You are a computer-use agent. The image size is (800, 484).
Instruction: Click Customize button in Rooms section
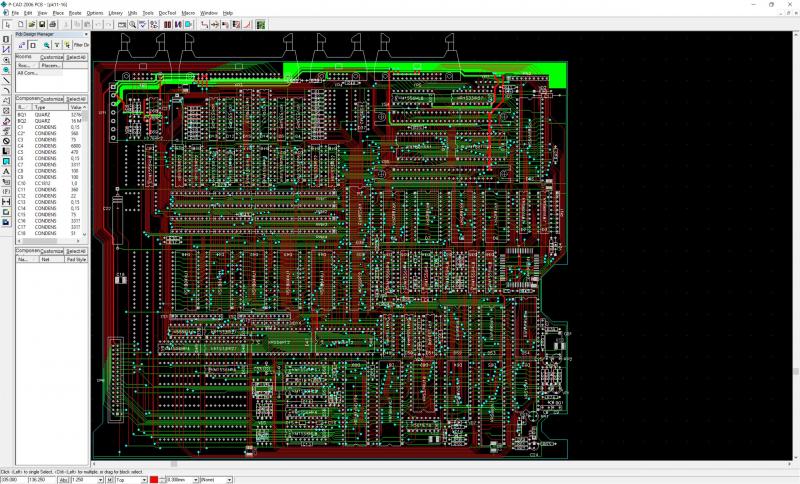(52, 57)
